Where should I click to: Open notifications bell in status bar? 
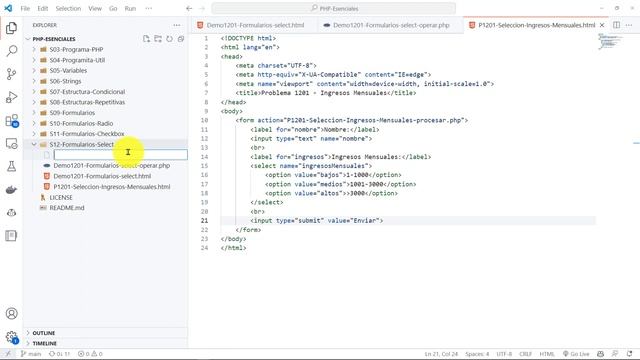coord(629,354)
